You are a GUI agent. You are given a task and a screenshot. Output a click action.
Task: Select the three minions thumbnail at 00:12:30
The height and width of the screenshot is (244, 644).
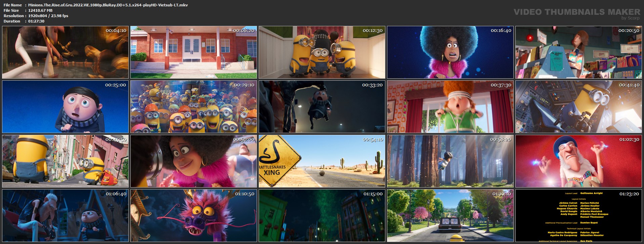click(x=322, y=52)
